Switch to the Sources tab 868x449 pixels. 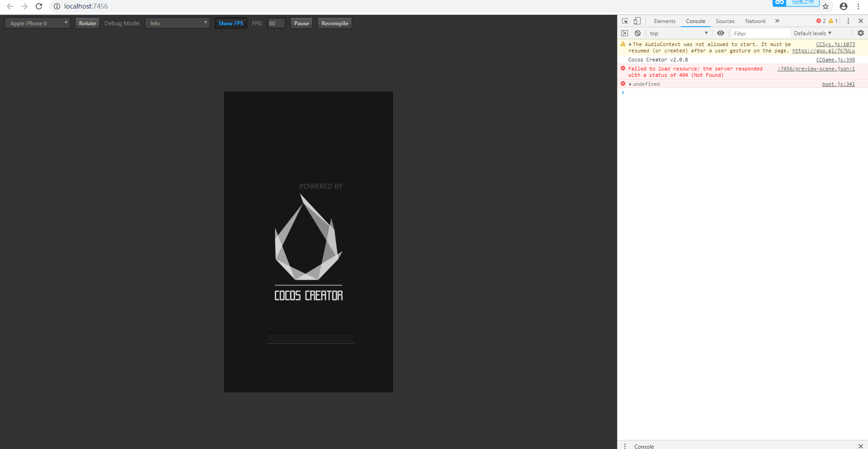[x=725, y=21]
